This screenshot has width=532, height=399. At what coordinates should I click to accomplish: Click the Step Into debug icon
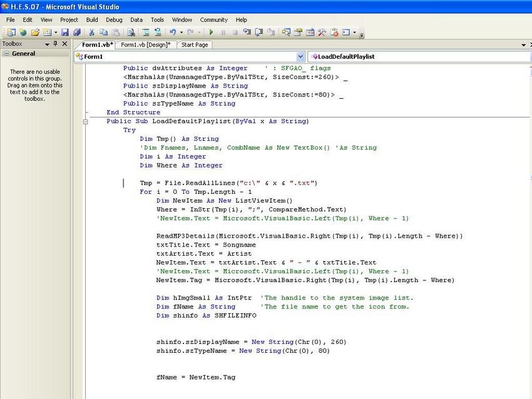point(247,33)
